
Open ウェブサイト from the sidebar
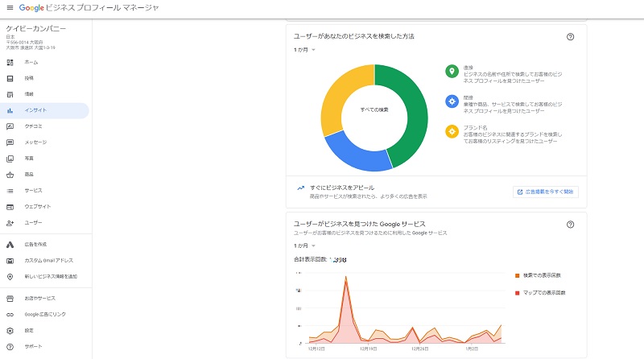tap(46, 207)
